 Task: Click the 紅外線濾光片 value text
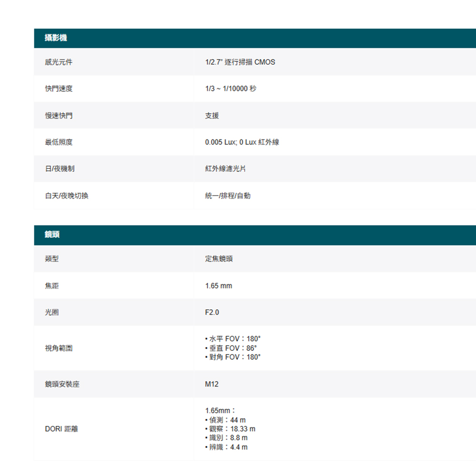tap(225, 169)
